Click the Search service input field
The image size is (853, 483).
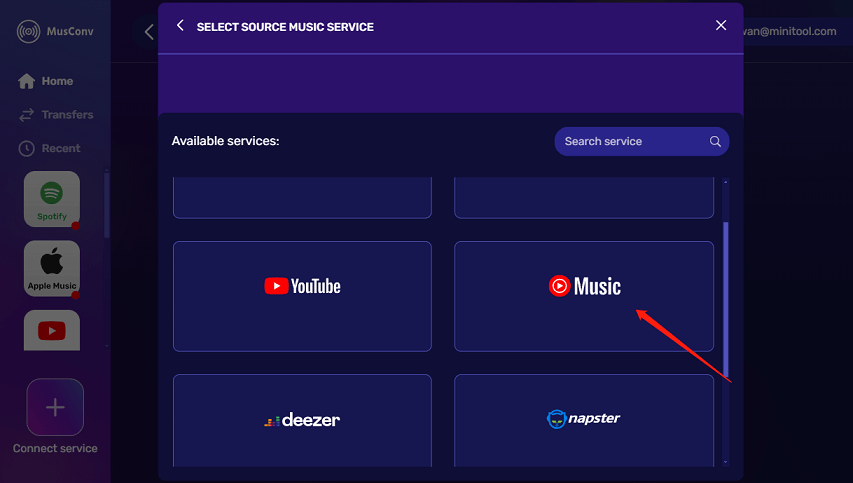point(641,141)
